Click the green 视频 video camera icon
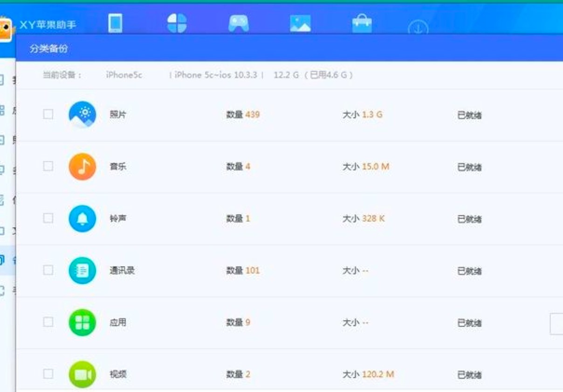 pyautogui.click(x=82, y=374)
